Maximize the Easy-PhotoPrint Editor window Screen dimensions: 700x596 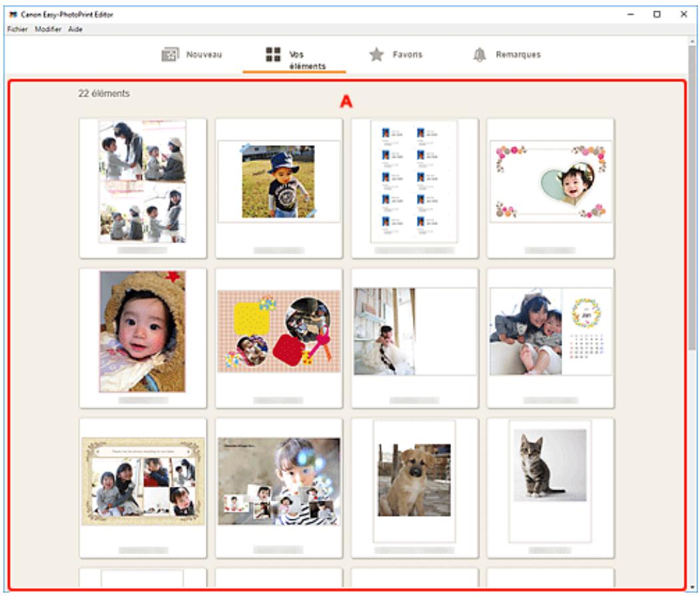coord(657,14)
